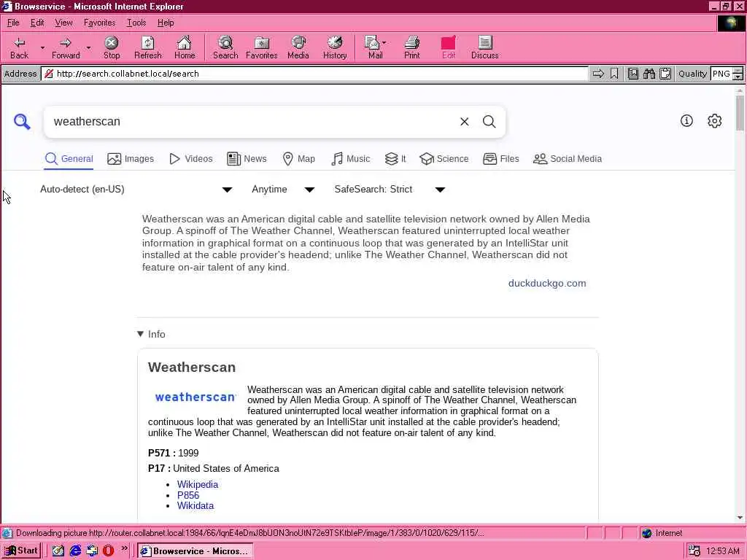Switch to the Images tab

pos(131,158)
